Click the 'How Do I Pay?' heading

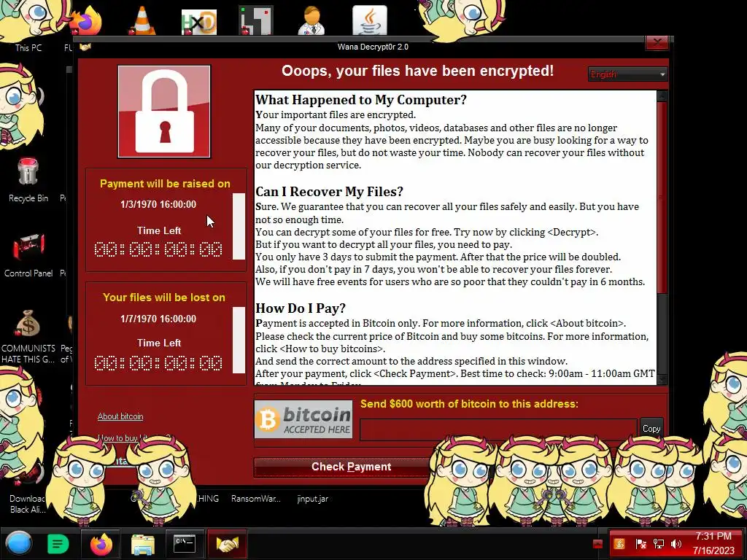click(301, 308)
